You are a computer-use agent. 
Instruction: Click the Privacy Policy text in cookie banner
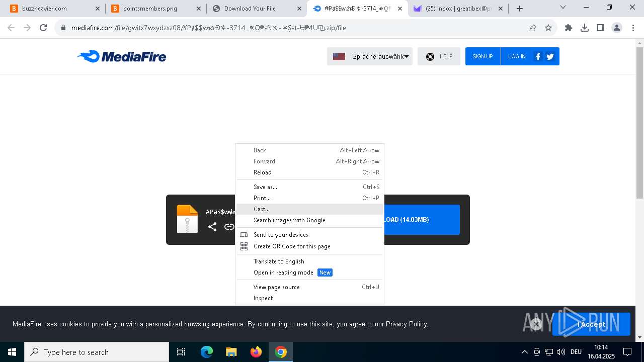click(407, 324)
